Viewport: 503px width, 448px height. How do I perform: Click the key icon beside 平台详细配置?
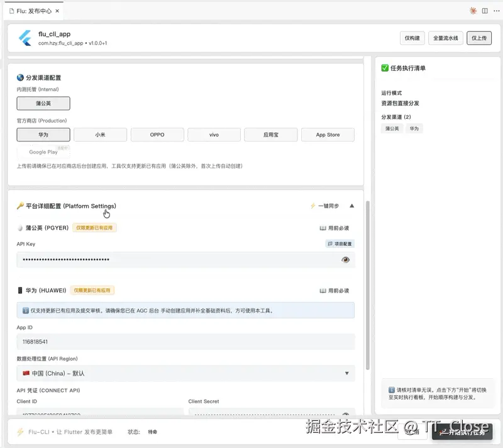(20, 206)
